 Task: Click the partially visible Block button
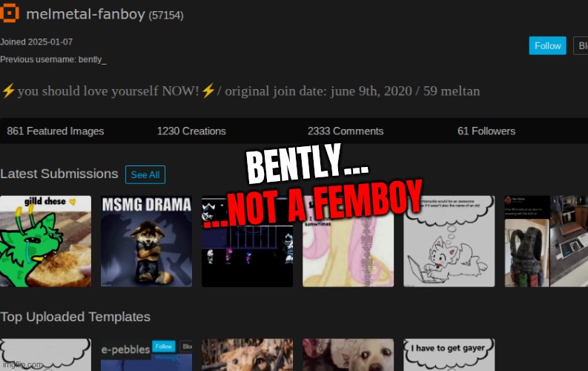tap(581, 46)
